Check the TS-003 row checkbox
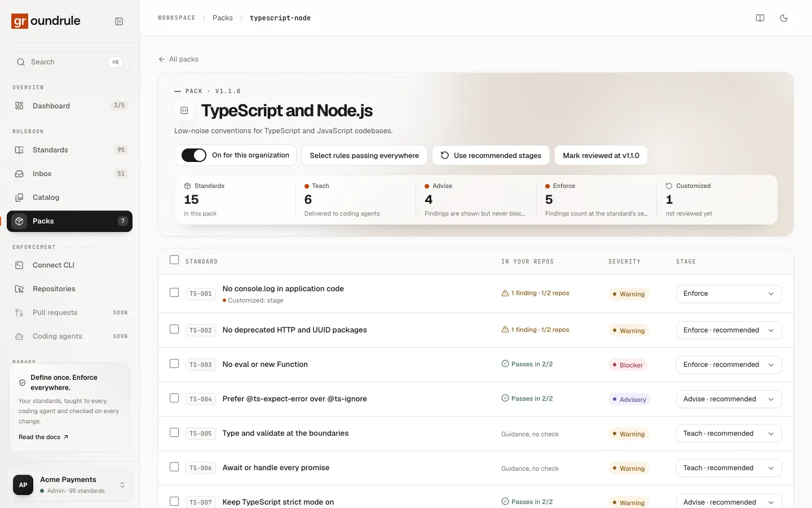The image size is (812, 508). click(174, 364)
